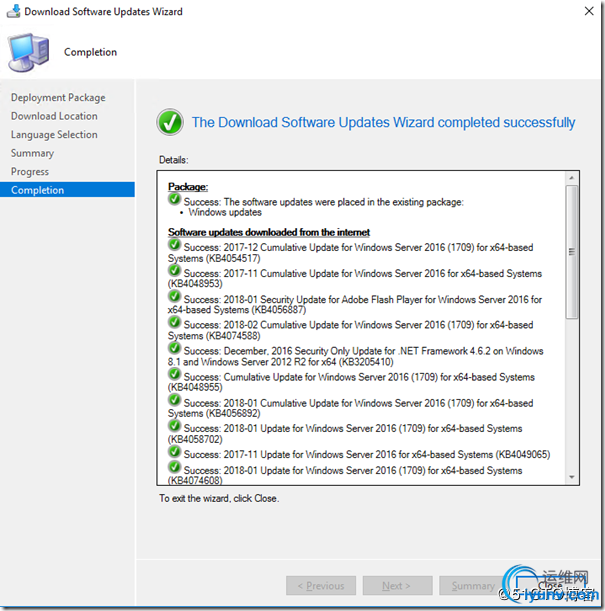
Task: Click the 2018-01 Cumulative Update KB4056892 text
Action: (350, 408)
